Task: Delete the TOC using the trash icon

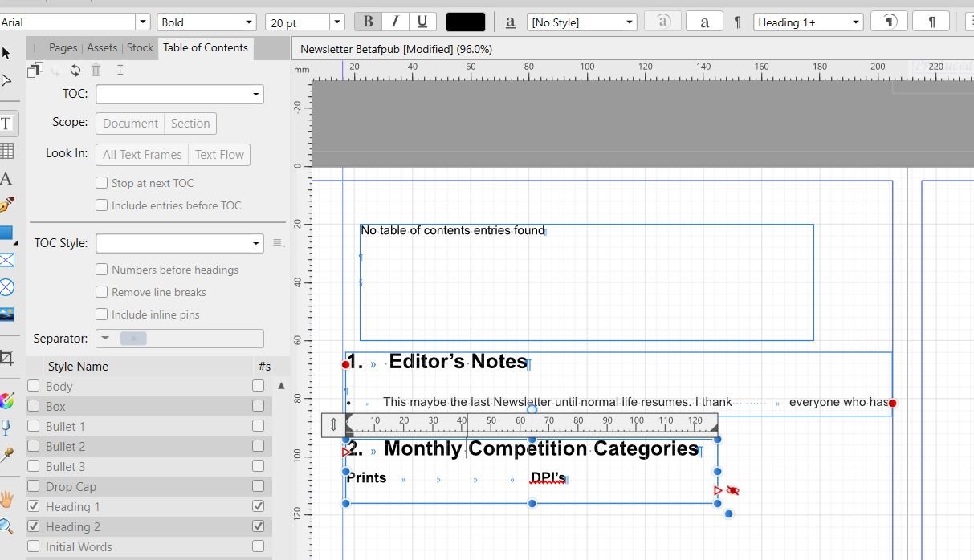Action: pyautogui.click(x=96, y=70)
